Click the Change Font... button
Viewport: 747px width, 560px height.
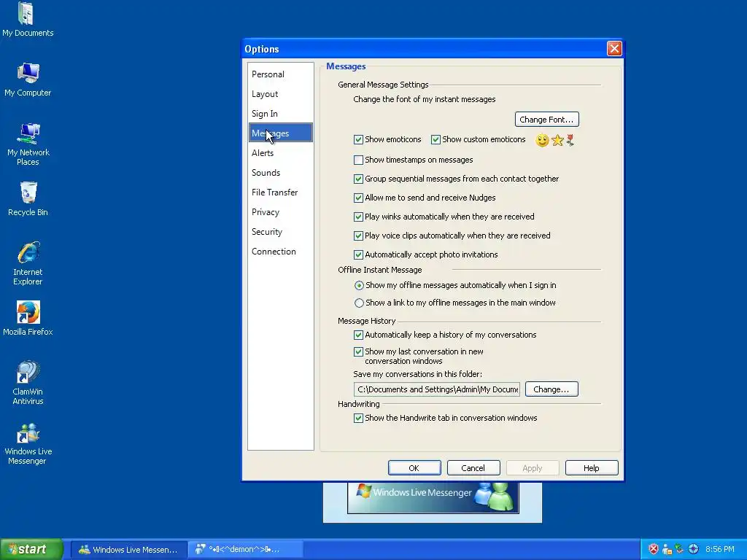[x=547, y=120]
